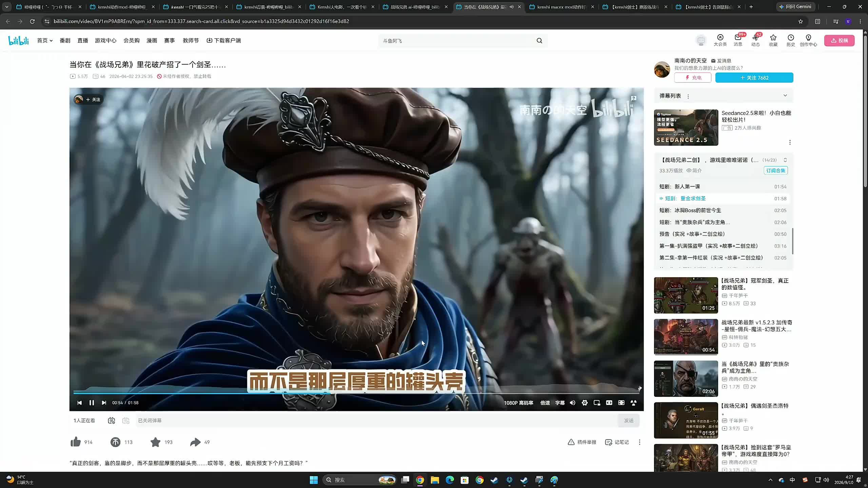Viewport: 868px width, 488px height.
Task: Share the video via arrow icon
Action: point(195,442)
